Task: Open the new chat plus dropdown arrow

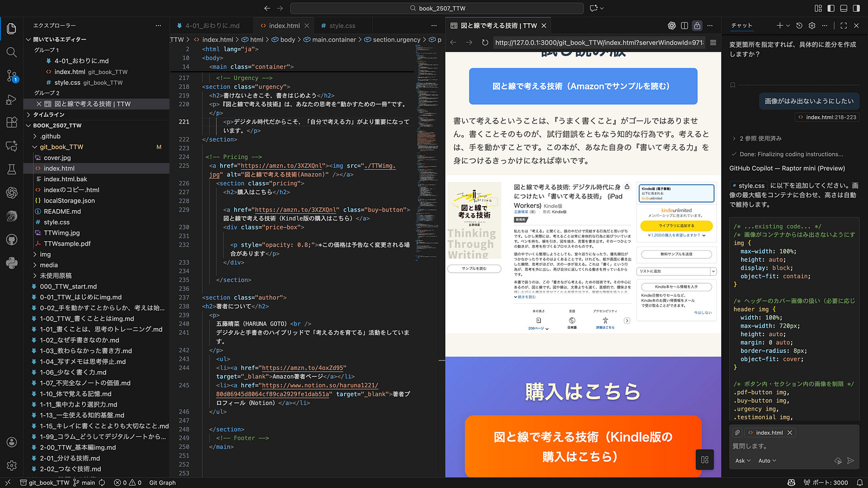Action: click(788, 26)
